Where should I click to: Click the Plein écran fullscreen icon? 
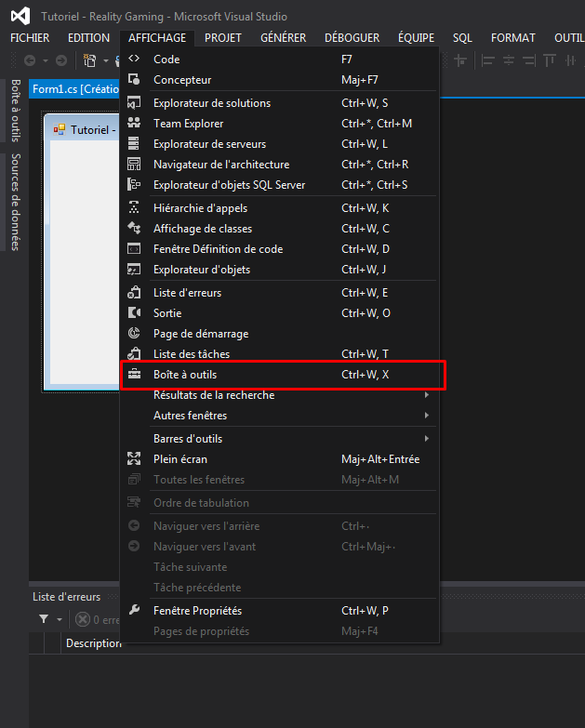click(134, 458)
